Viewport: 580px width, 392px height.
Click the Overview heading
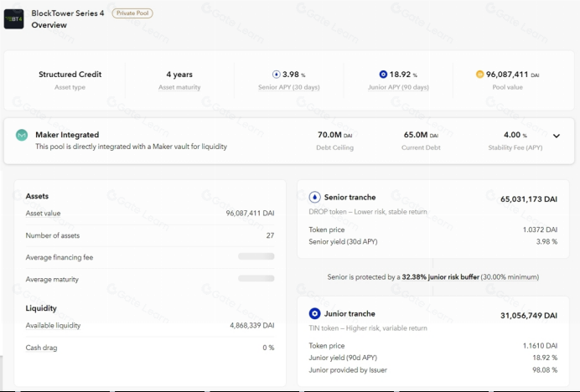(49, 25)
